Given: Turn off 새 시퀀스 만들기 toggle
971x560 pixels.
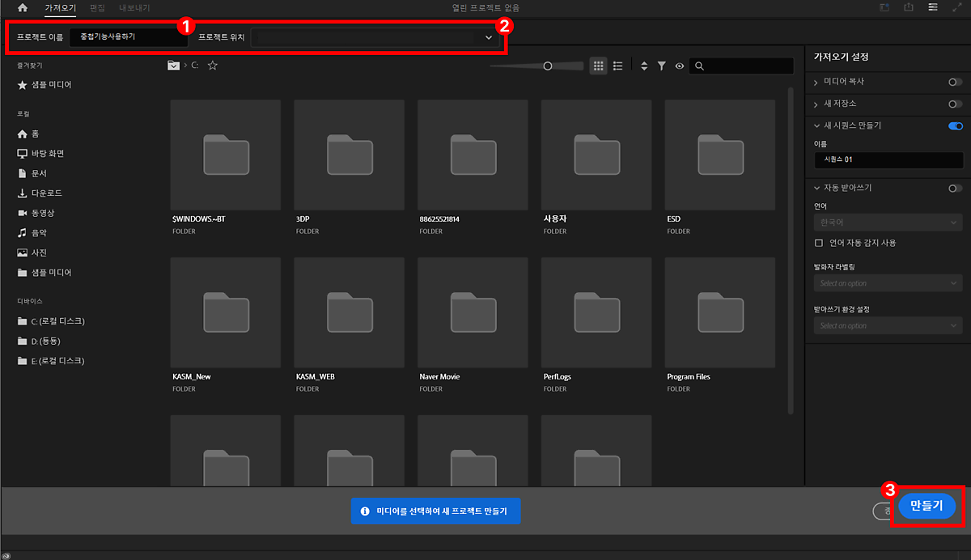Looking at the screenshot, I should pyautogui.click(x=956, y=125).
